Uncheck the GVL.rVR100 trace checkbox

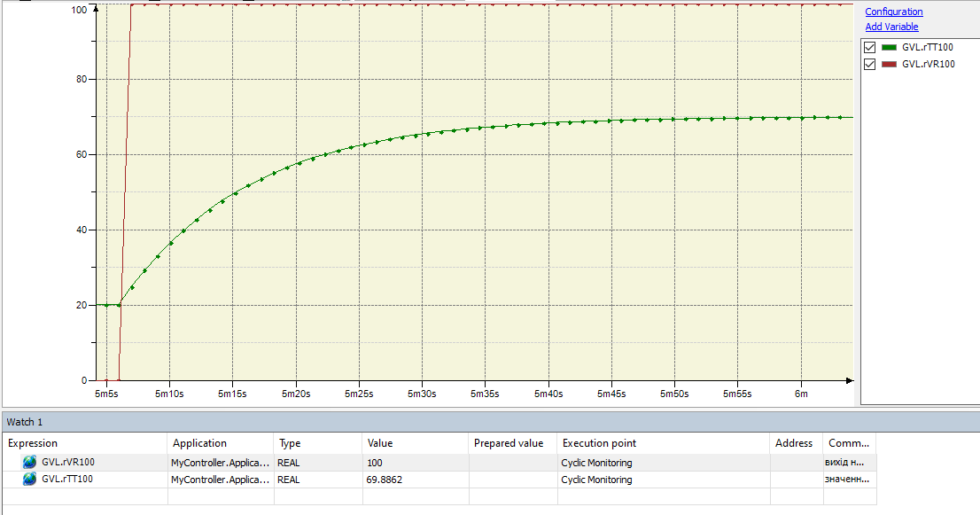[x=869, y=65]
